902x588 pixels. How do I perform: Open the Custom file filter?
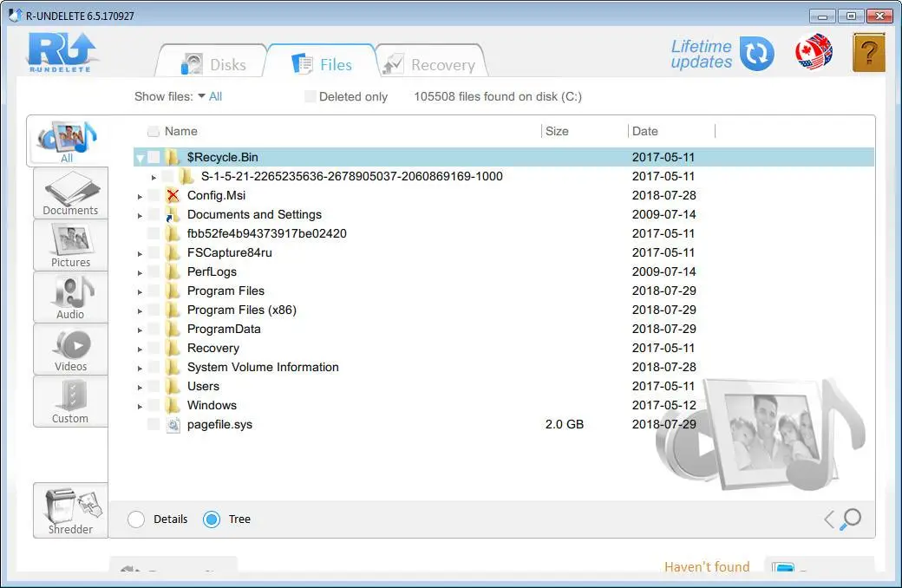[71, 402]
